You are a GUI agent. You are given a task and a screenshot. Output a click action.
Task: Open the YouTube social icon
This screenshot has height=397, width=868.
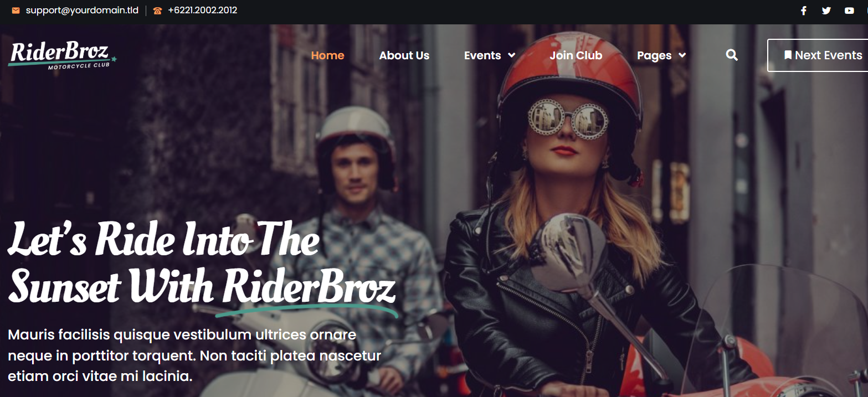coord(849,11)
